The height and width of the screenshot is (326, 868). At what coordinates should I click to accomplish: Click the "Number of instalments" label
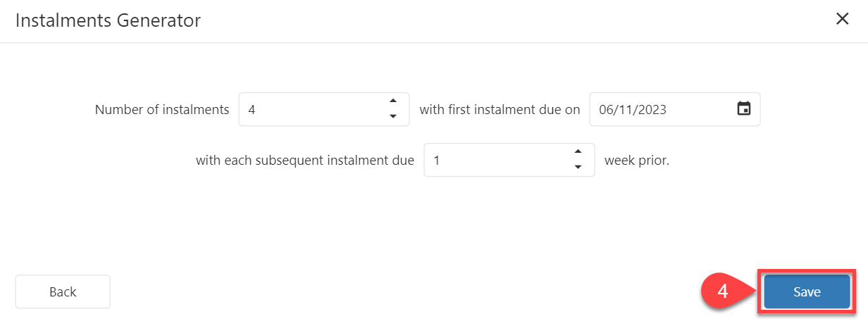[162, 110]
